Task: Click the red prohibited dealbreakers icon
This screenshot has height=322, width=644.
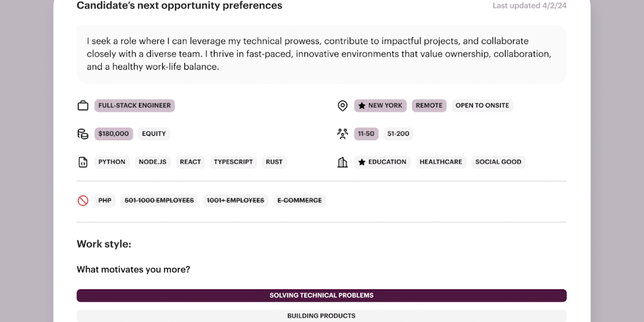Action: tap(83, 201)
